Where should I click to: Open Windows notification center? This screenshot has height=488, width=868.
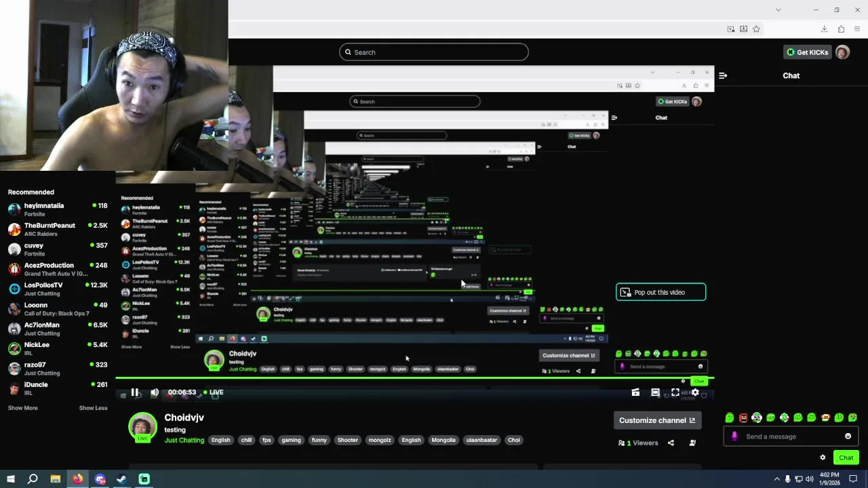coord(853,479)
